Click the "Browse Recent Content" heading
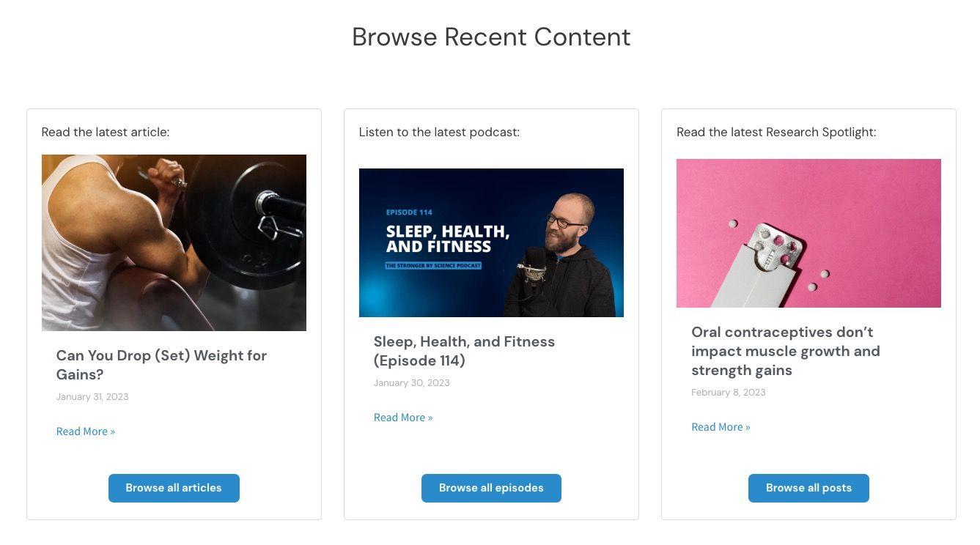 490,37
